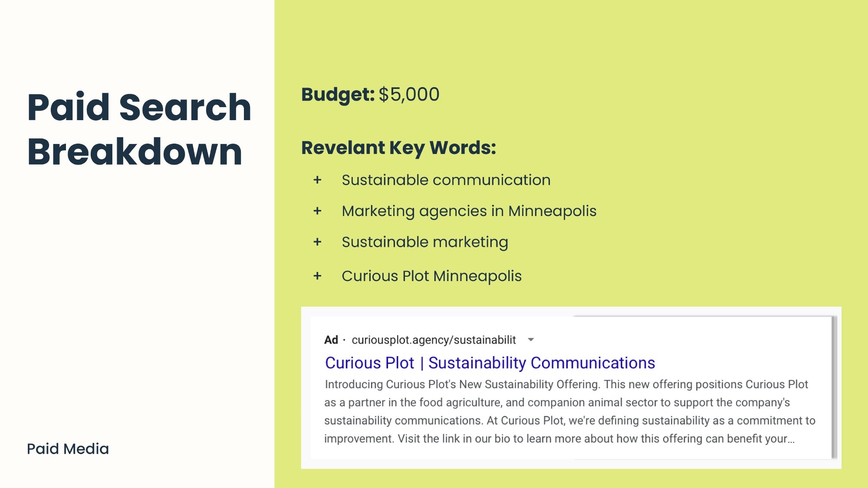Click the ad screenshot's vertical scrollbar
The height and width of the screenshot is (488, 868).
tap(834, 387)
